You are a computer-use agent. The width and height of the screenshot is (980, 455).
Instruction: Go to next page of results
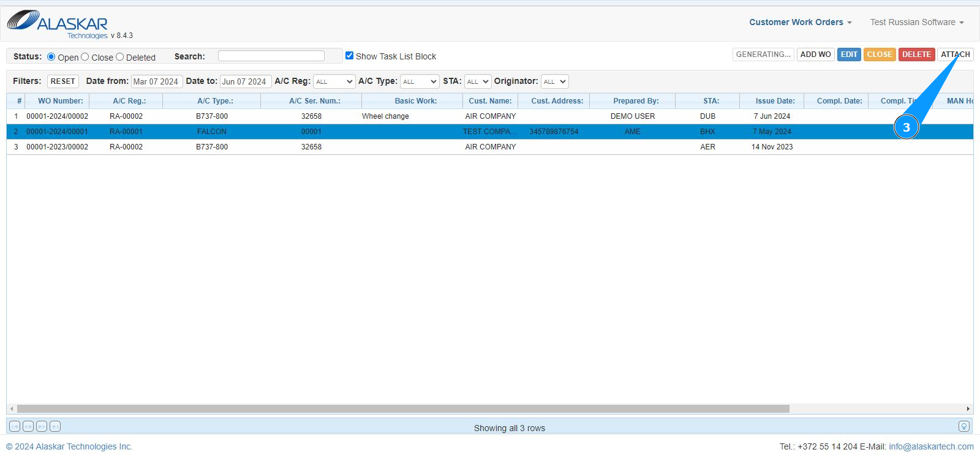(x=42, y=426)
